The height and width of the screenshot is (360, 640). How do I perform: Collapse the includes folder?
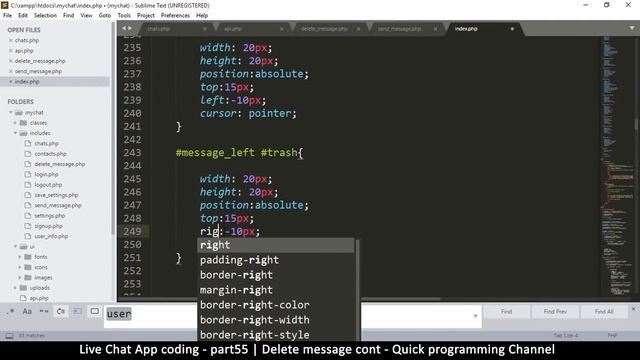(x=15, y=133)
